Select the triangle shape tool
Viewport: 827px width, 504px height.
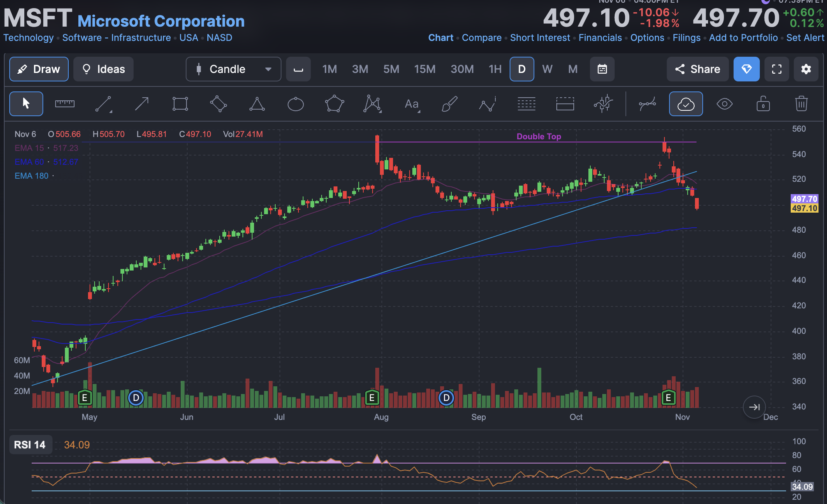(257, 104)
